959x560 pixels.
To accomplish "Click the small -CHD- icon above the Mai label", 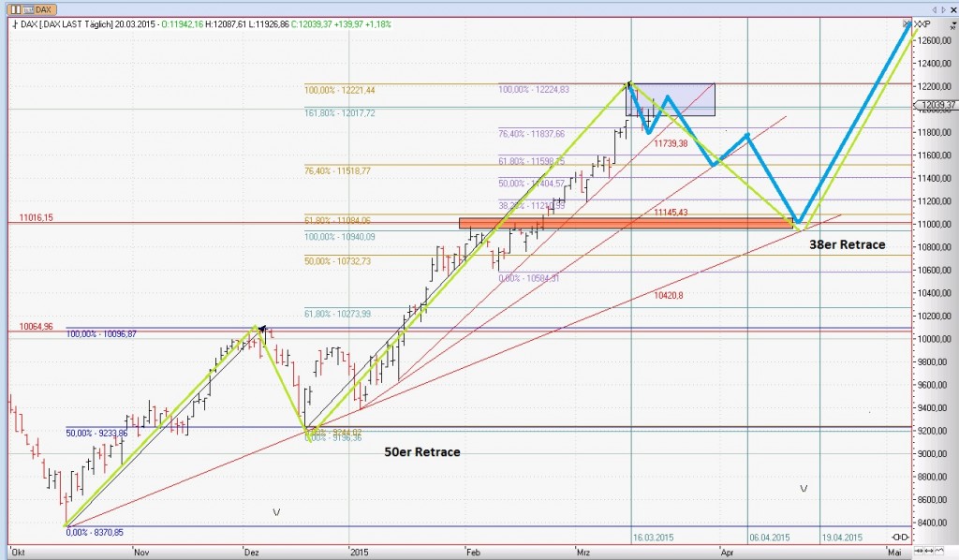I will 900,537.
